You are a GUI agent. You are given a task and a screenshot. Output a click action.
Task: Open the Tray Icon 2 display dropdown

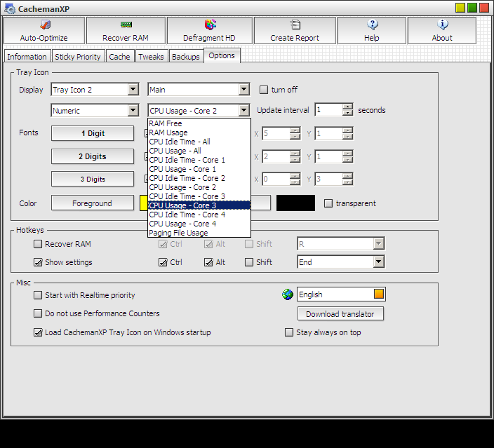pos(133,90)
